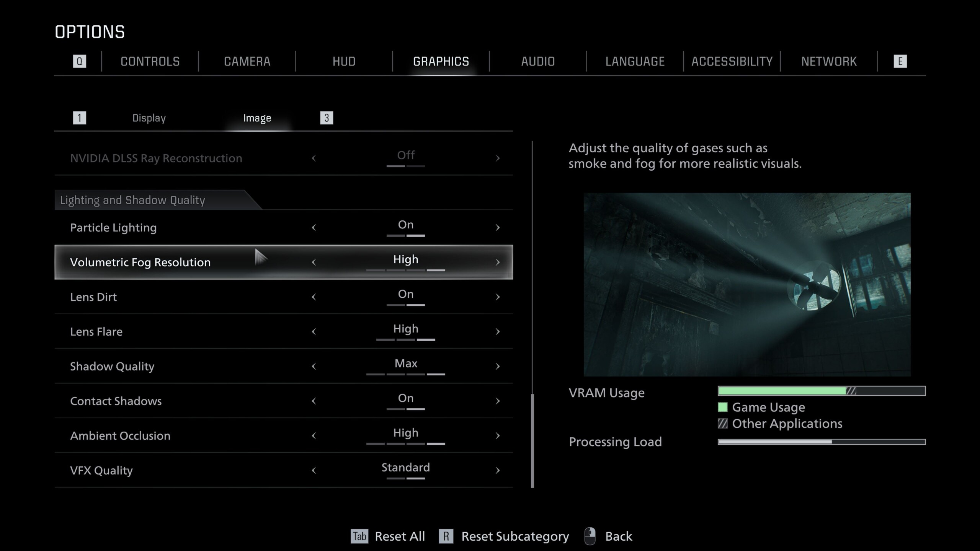Open the Display subcategory tab

(x=149, y=118)
